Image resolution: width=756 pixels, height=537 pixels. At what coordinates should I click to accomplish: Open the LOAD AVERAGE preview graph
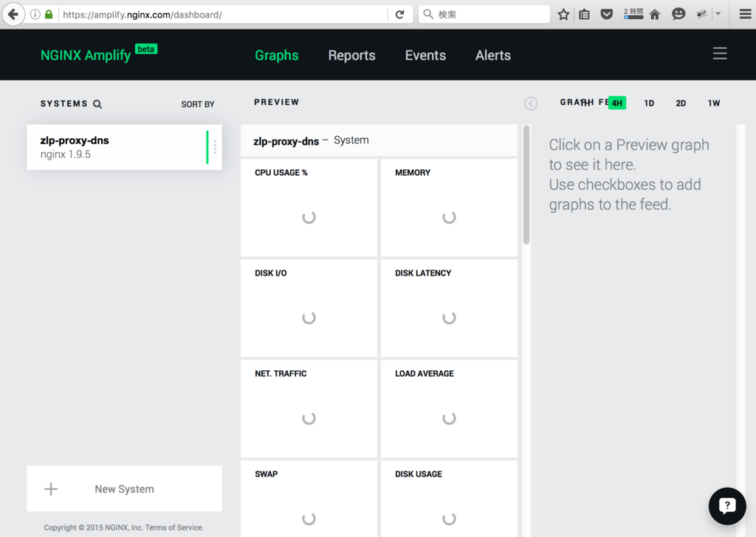coord(450,408)
